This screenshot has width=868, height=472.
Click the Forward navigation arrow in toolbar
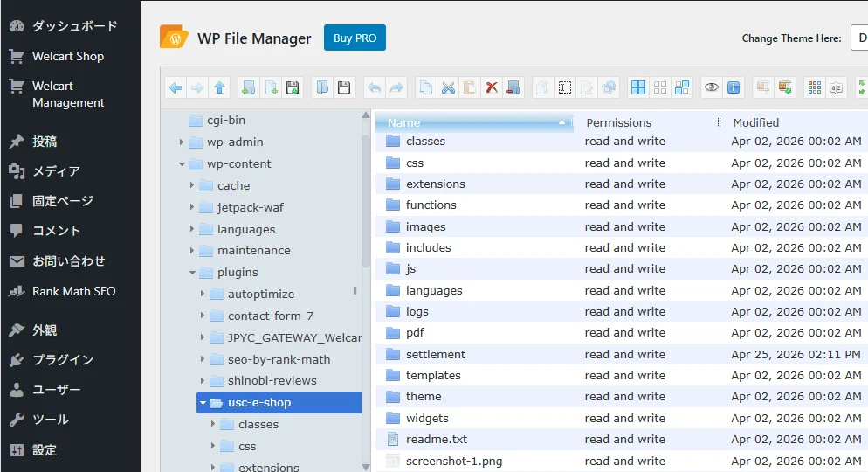point(197,87)
